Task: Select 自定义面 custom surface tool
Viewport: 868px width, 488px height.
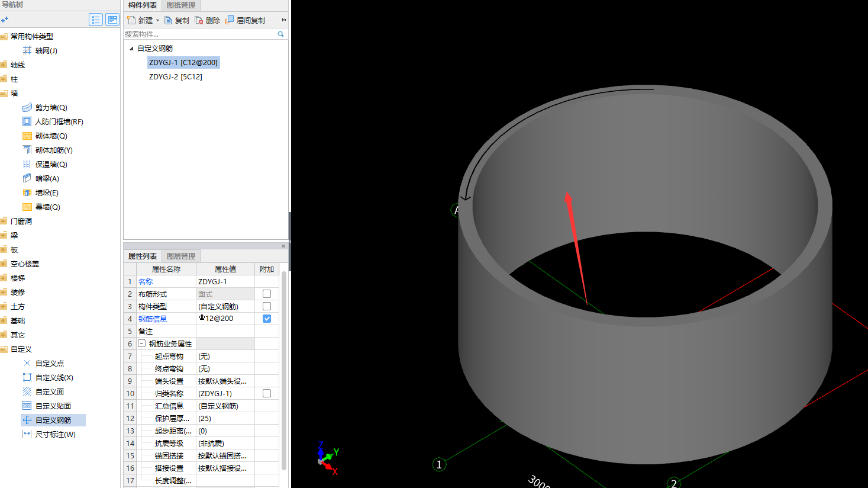Action: 43,391
